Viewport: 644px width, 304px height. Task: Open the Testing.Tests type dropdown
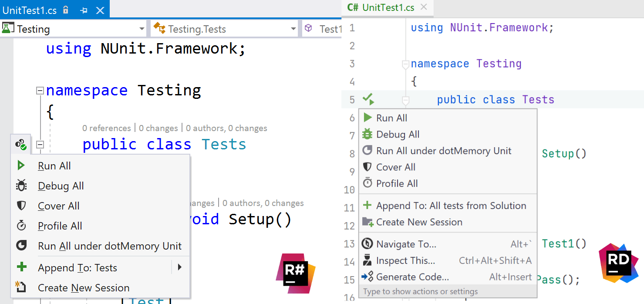[293, 29]
